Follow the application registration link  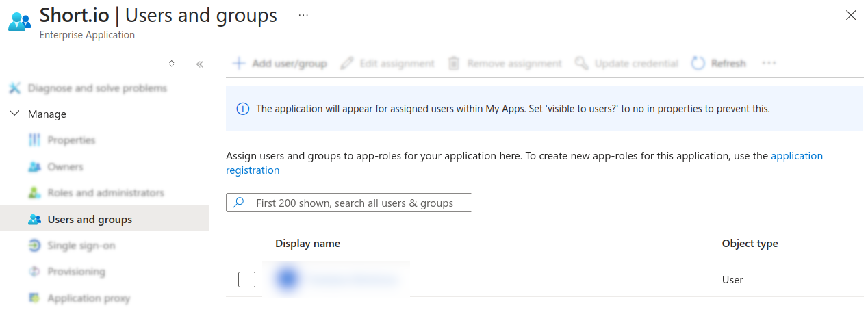coord(796,156)
